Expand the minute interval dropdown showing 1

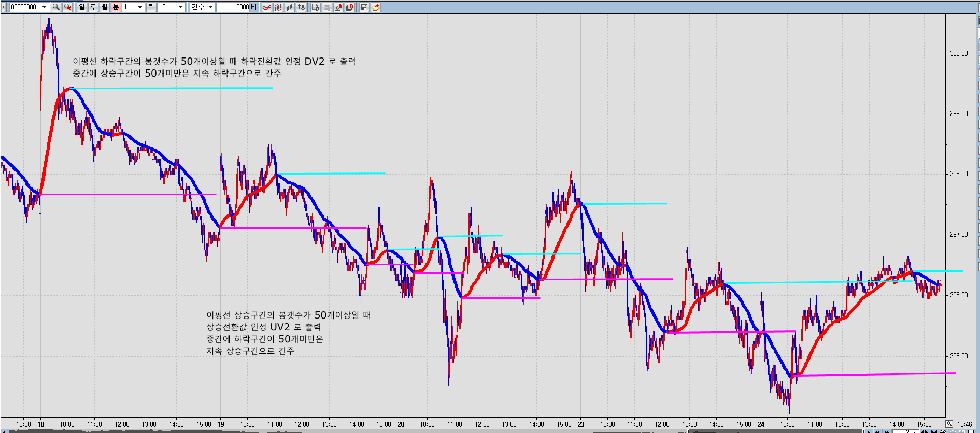point(140,7)
